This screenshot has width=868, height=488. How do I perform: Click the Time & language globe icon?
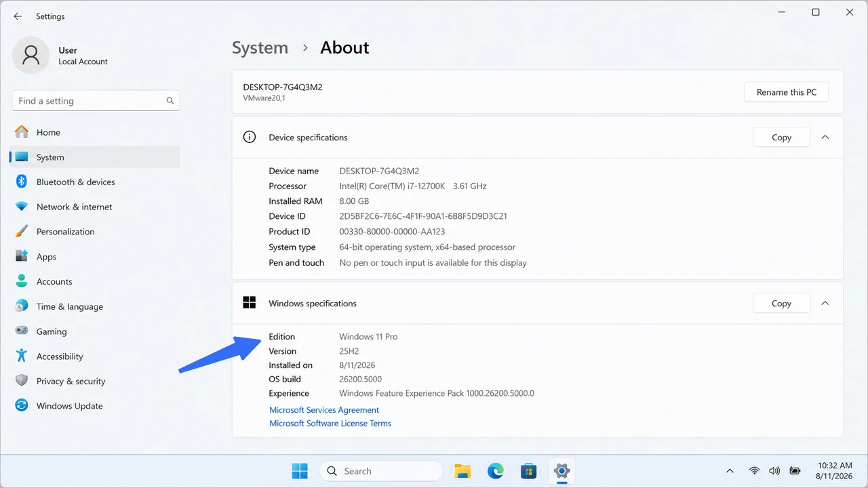[22, 306]
